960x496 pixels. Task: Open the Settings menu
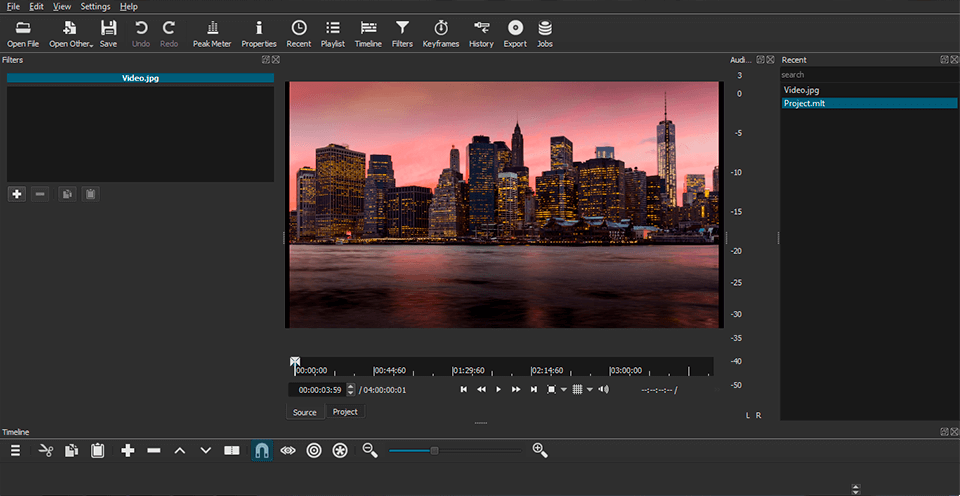(96, 6)
